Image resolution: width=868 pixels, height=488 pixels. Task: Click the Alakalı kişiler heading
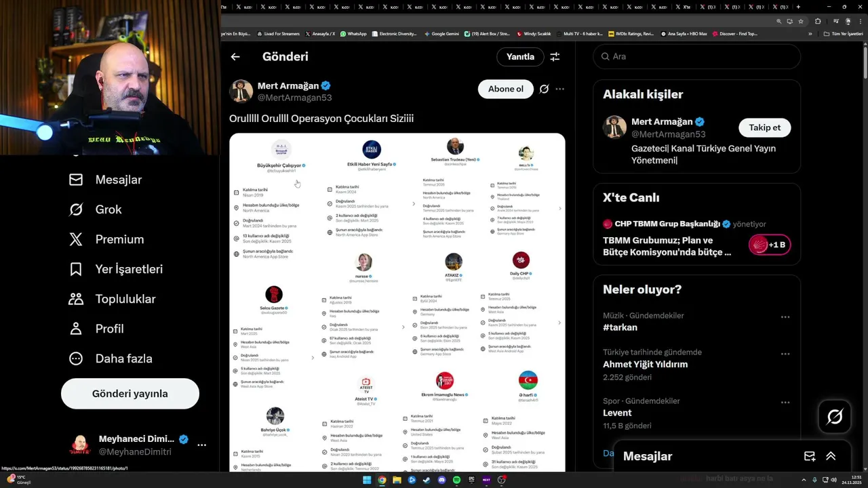(x=643, y=94)
